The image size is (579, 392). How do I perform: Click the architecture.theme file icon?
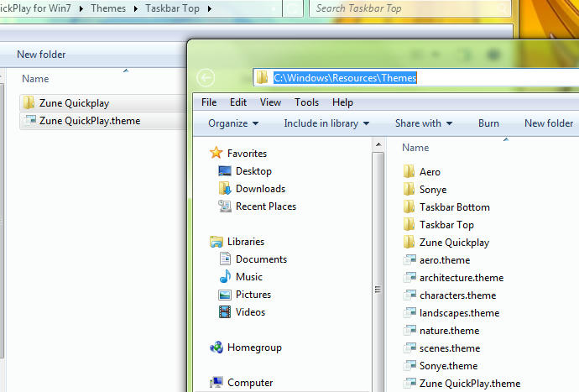point(409,278)
